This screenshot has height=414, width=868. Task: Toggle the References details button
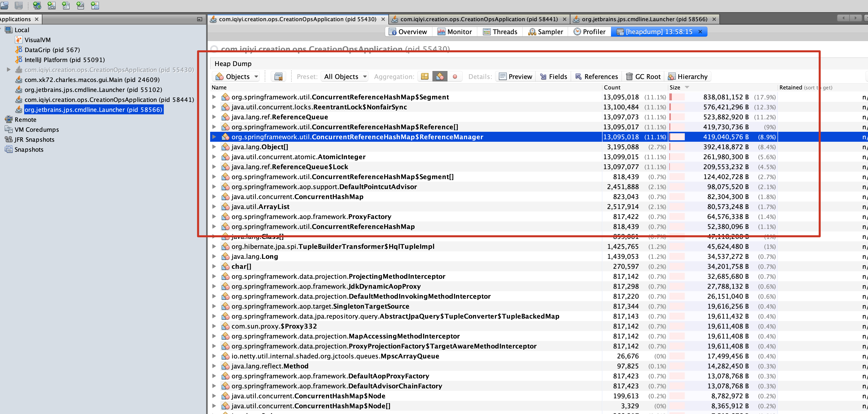597,77
